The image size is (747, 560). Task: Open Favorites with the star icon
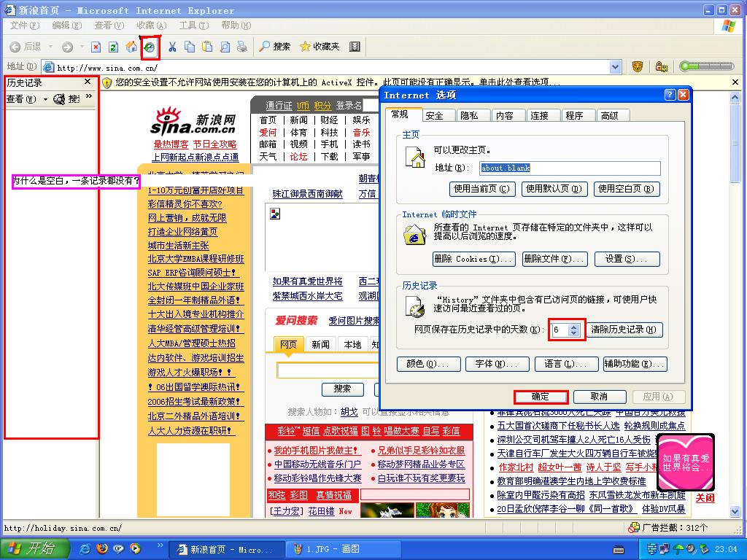click(320, 47)
